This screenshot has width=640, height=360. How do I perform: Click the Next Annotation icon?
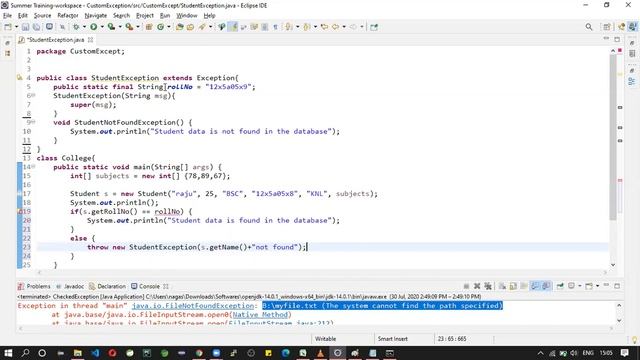(x=289, y=27)
